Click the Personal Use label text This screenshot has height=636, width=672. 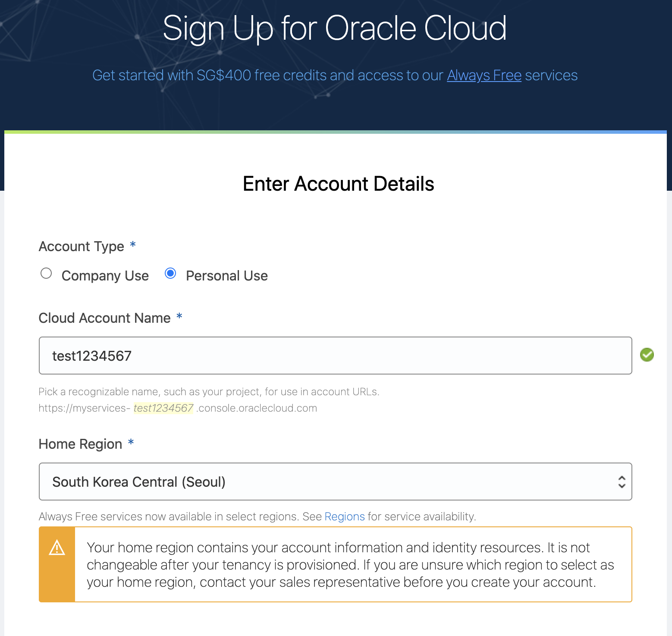coord(227,276)
